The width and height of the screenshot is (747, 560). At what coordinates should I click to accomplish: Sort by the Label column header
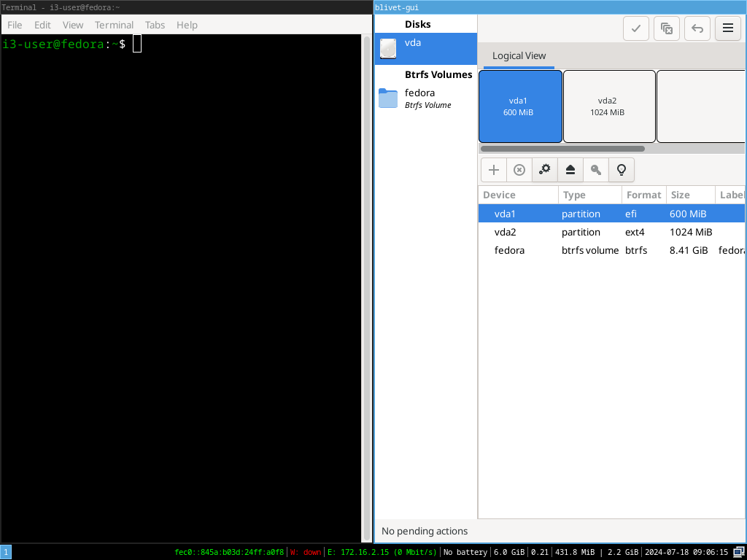click(730, 195)
